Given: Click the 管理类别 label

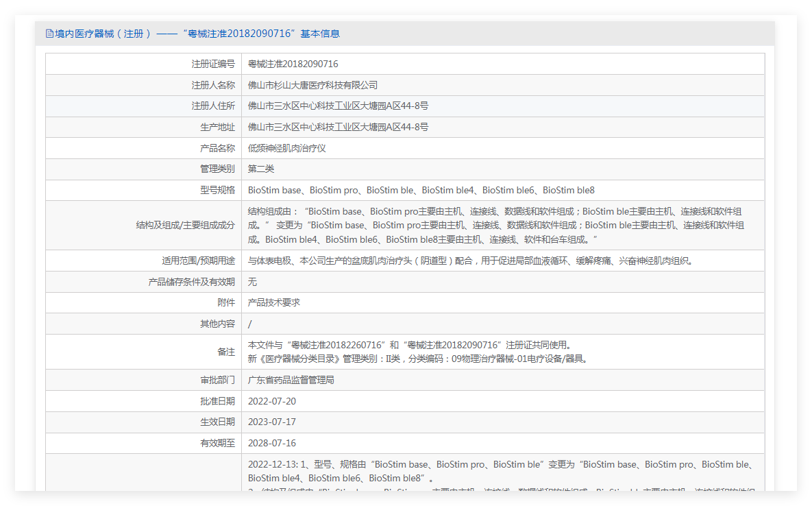Looking at the screenshot, I should 217,169.
